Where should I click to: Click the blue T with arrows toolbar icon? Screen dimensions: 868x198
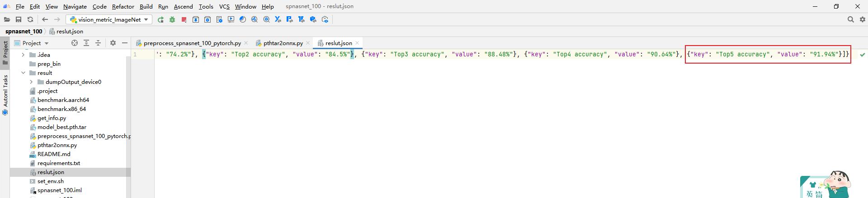(x=302, y=19)
